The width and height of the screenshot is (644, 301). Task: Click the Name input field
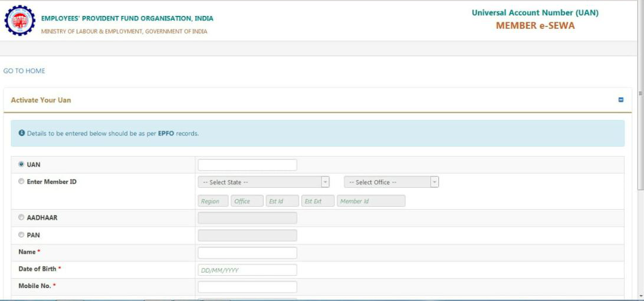(x=247, y=253)
